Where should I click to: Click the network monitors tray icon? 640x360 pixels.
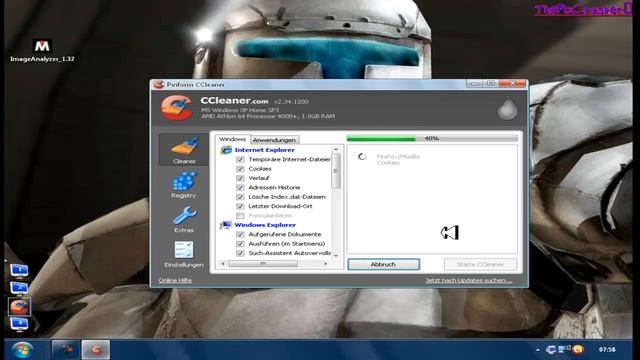[564, 349]
